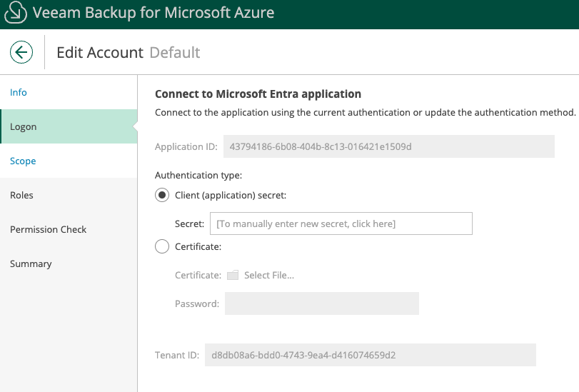
Task: Select the Logon step in sidebar
Action: coord(24,126)
